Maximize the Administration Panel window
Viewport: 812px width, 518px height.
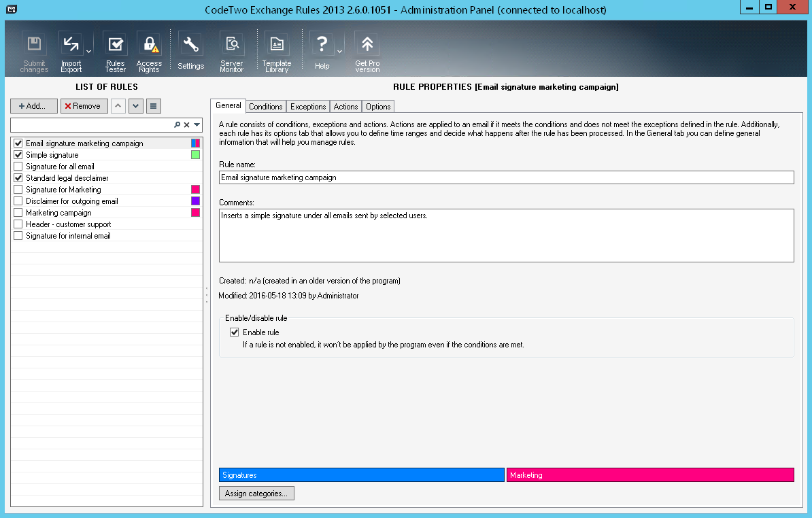pos(768,7)
